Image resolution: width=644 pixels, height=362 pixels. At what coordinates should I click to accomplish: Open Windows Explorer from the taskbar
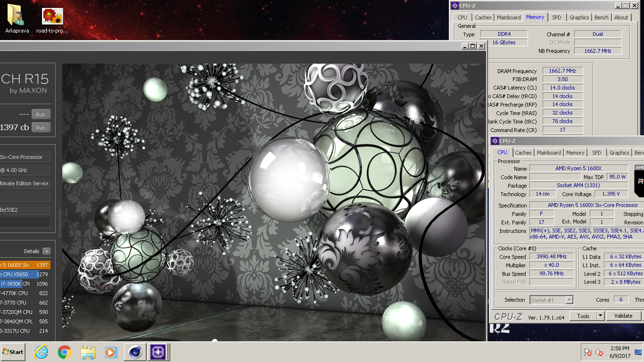(88, 352)
